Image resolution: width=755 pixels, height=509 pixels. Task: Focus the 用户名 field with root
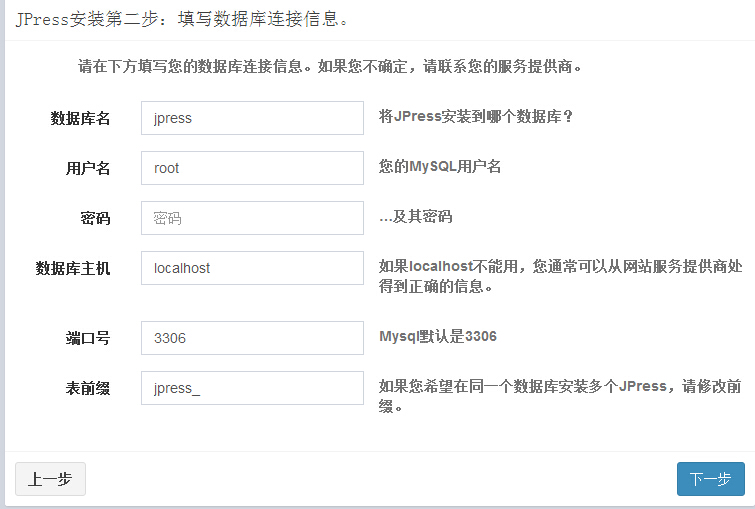(x=252, y=168)
